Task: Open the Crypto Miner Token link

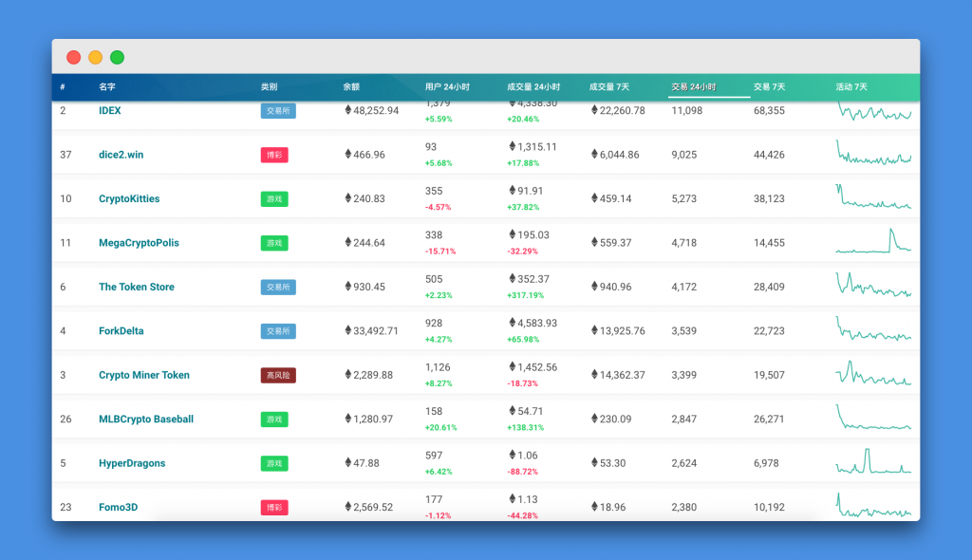Action: pos(144,375)
